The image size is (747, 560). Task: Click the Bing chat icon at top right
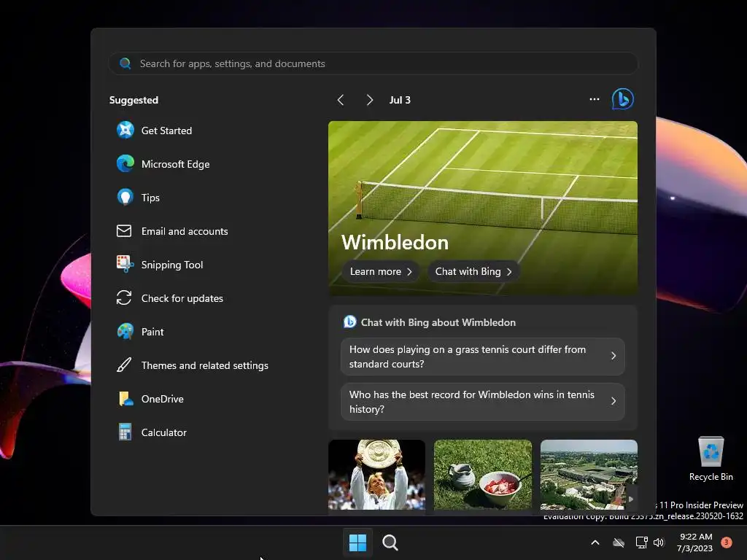(x=623, y=99)
